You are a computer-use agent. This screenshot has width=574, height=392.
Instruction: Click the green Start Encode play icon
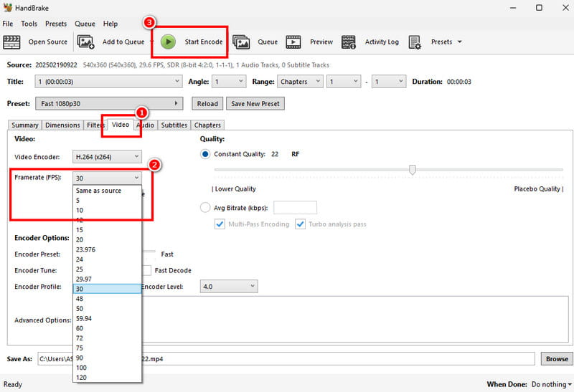coord(168,42)
